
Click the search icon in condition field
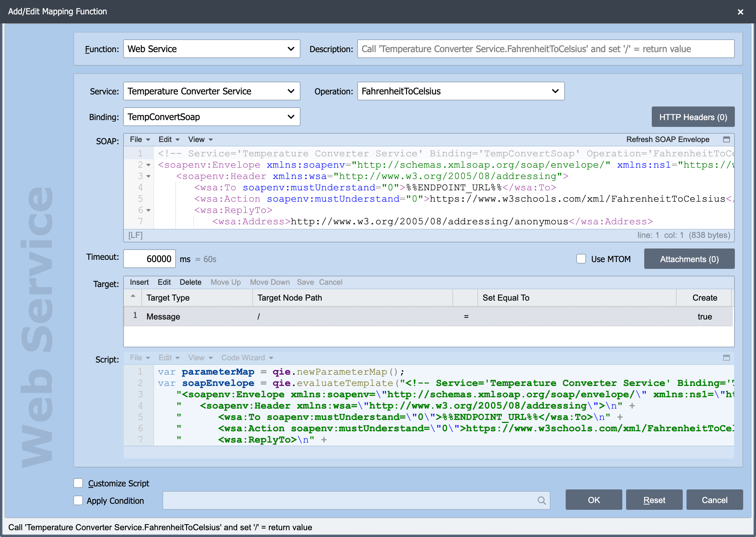click(542, 500)
